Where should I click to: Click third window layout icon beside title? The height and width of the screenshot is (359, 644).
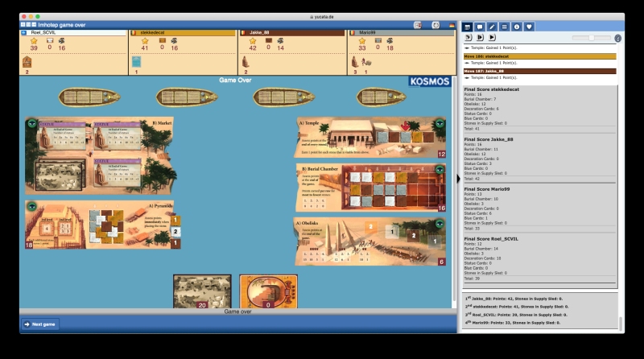click(34, 25)
